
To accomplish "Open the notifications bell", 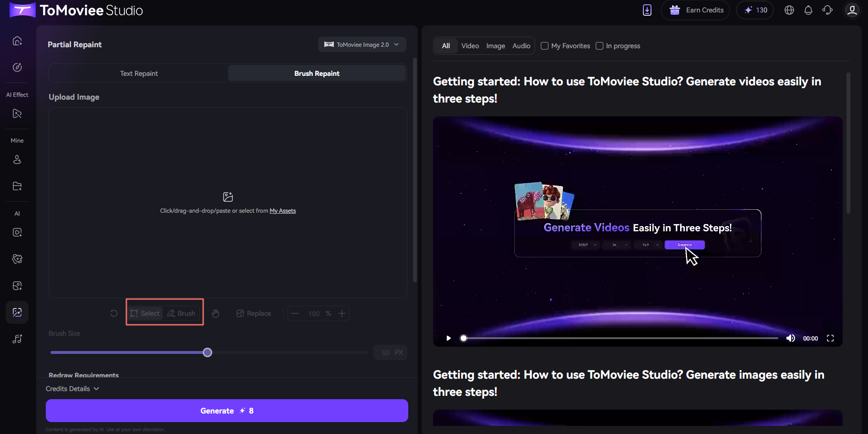I will [x=808, y=10].
